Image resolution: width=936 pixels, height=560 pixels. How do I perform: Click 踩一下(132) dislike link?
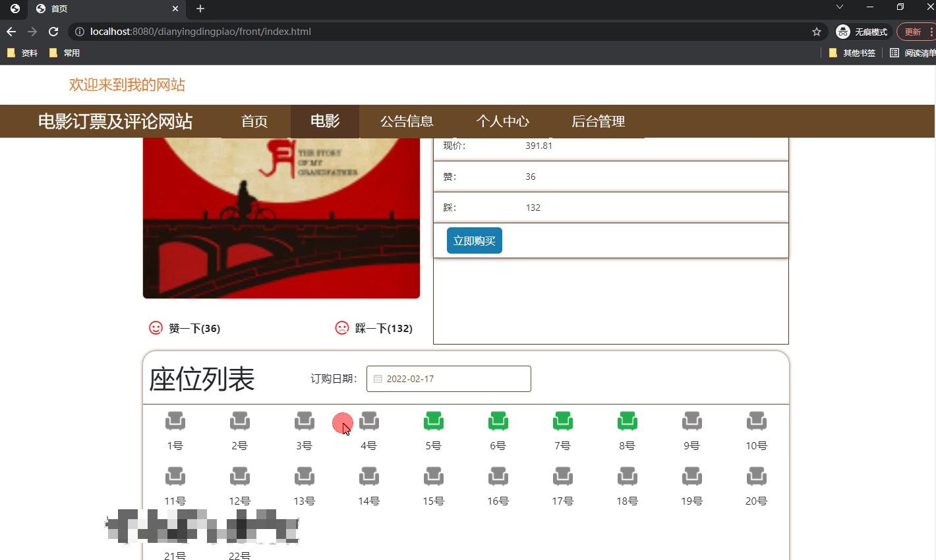pyautogui.click(x=384, y=328)
